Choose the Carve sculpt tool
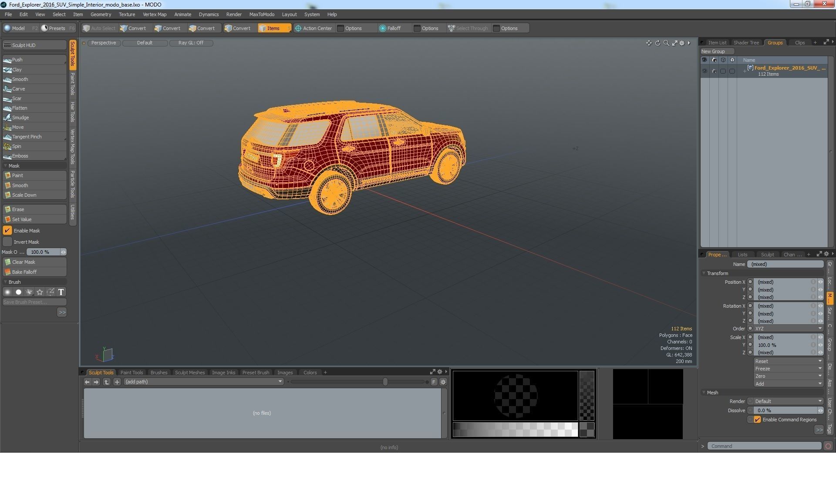 click(34, 89)
